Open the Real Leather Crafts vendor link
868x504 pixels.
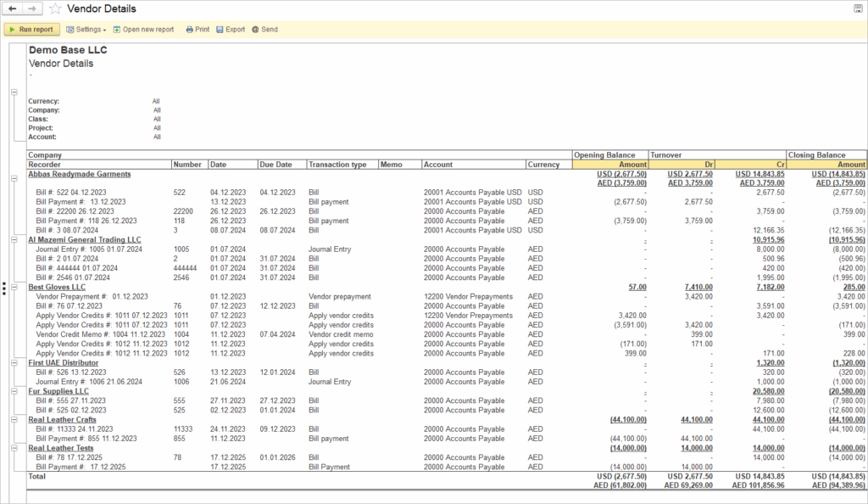point(61,419)
